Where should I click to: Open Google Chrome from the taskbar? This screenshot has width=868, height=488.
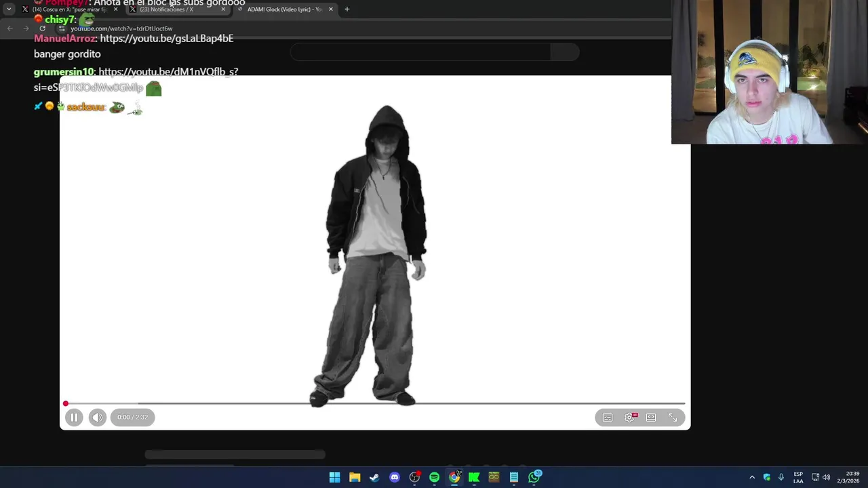[454, 477]
